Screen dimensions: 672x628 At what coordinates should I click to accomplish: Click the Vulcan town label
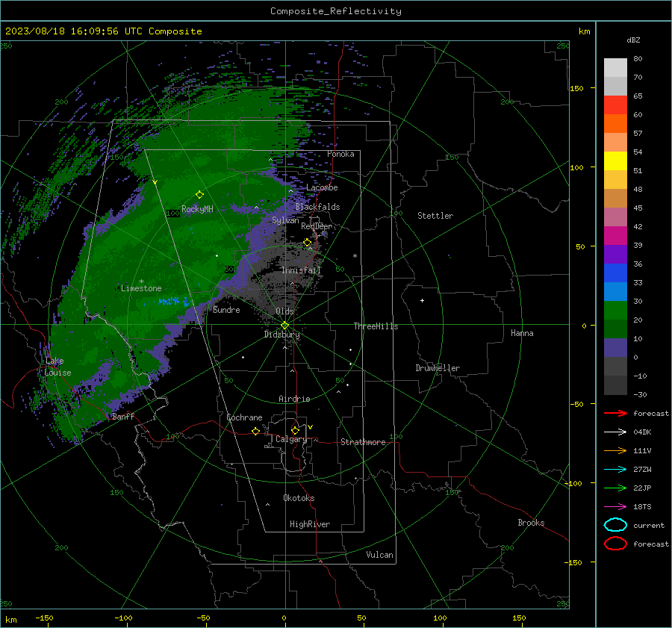(380, 555)
